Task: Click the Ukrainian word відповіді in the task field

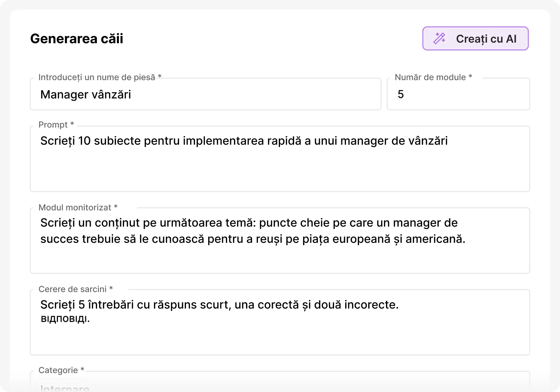Action: pyautogui.click(x=65, y=319)
